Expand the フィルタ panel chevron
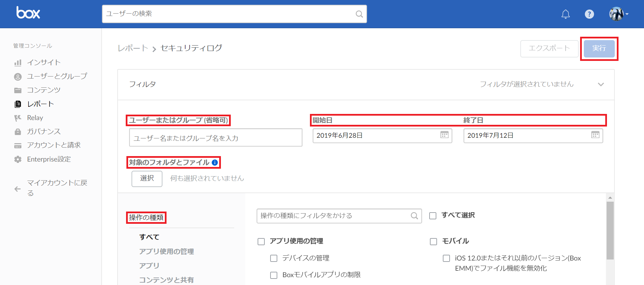The width and height of the screenshot is (644, 285). click(601, 84)
